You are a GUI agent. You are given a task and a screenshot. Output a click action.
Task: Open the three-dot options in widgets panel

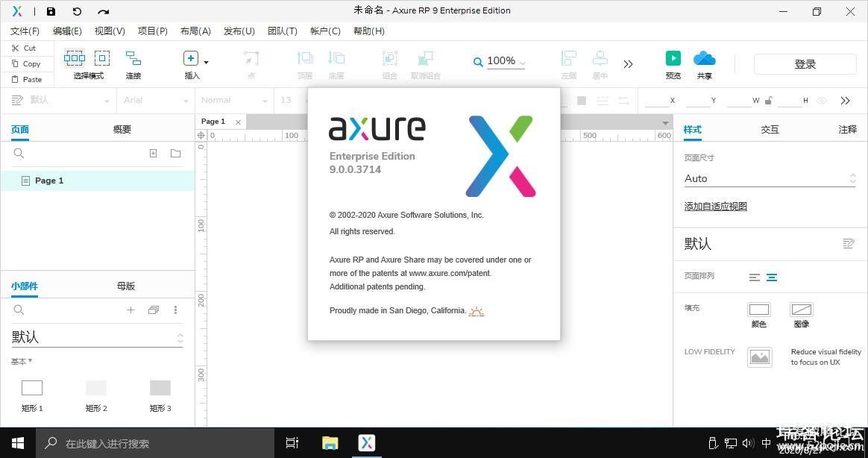tap(175, 310)
